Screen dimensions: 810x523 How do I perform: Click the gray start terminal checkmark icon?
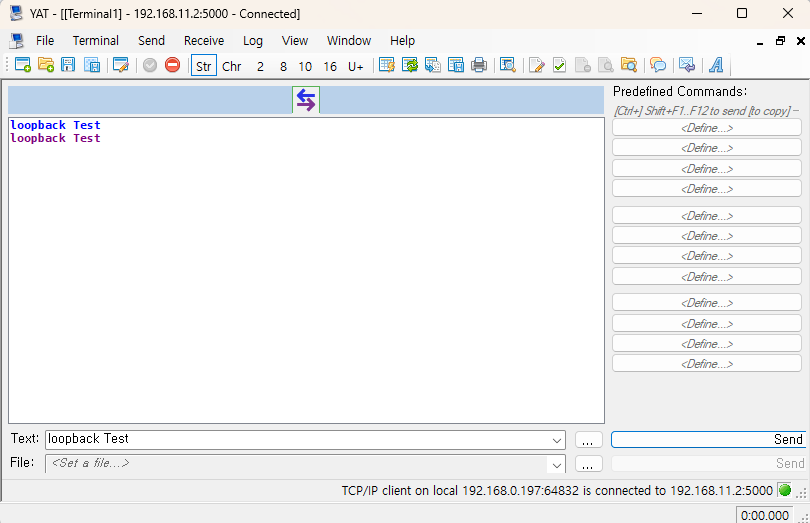point(150,65)
